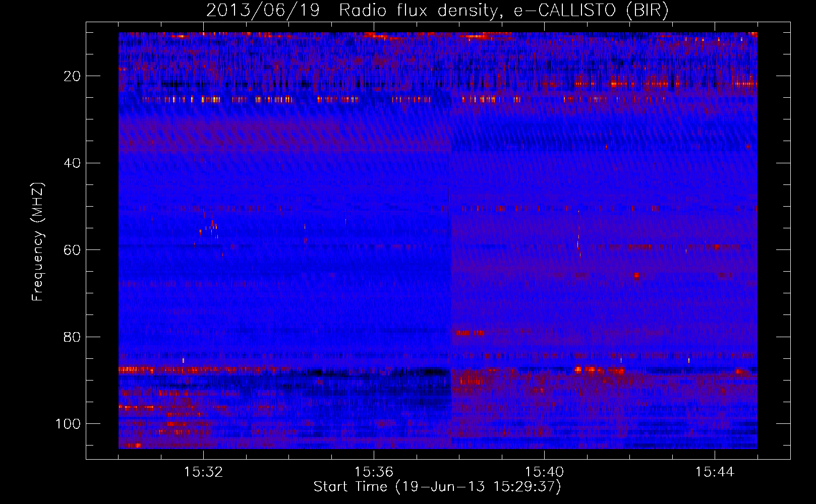Click the 15:44 time tick label
Screen dimensions: 816x504
pyautogui.click(x=714, y=472)
